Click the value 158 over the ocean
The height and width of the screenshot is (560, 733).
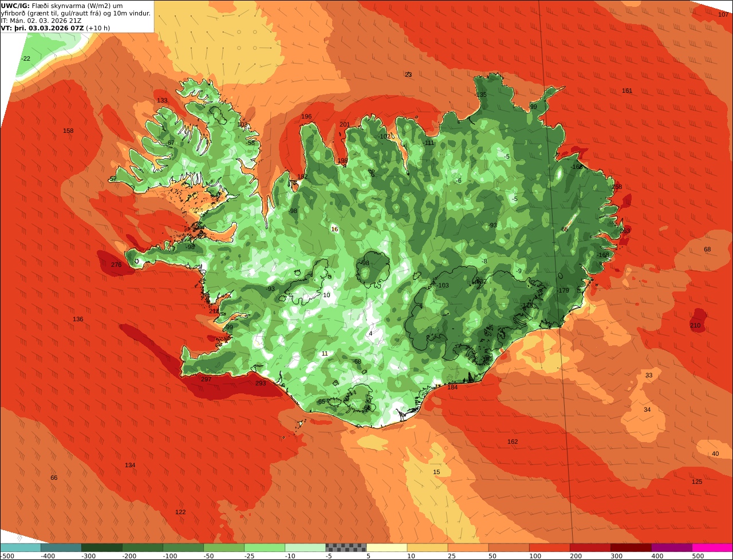[x=68, y=131]
